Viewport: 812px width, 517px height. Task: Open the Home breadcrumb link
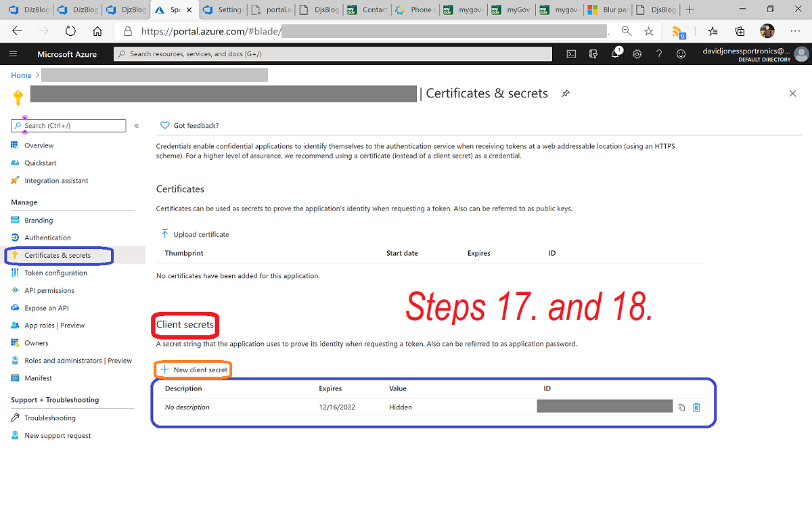point(21,75)
